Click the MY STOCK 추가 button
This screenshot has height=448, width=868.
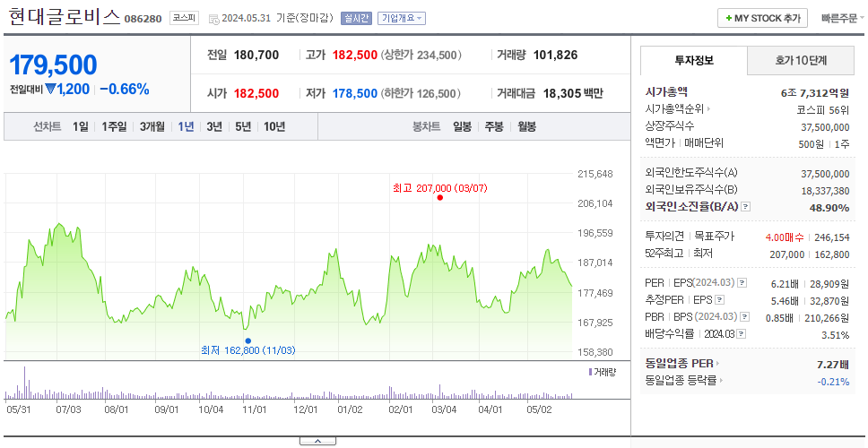pyautogui.click(x=763, y=18)
